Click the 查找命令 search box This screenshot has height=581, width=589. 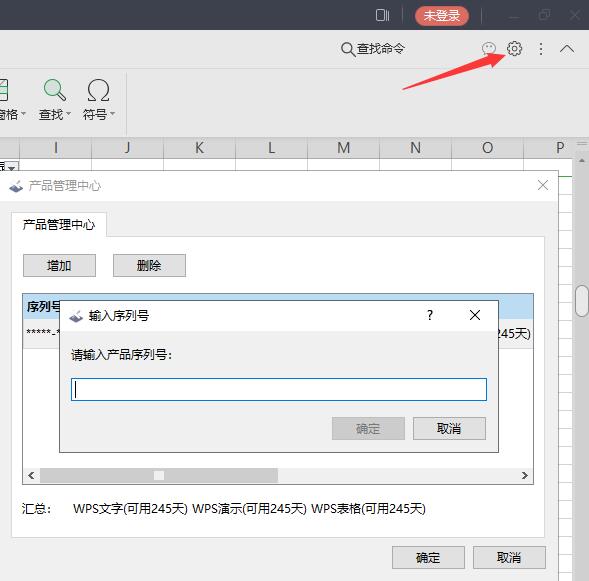tap(373, 49)
